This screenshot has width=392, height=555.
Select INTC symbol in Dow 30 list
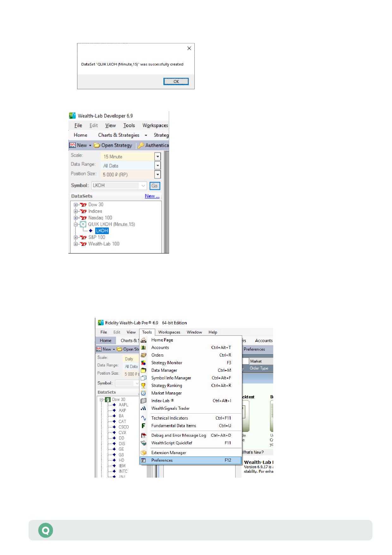point(123,471)
